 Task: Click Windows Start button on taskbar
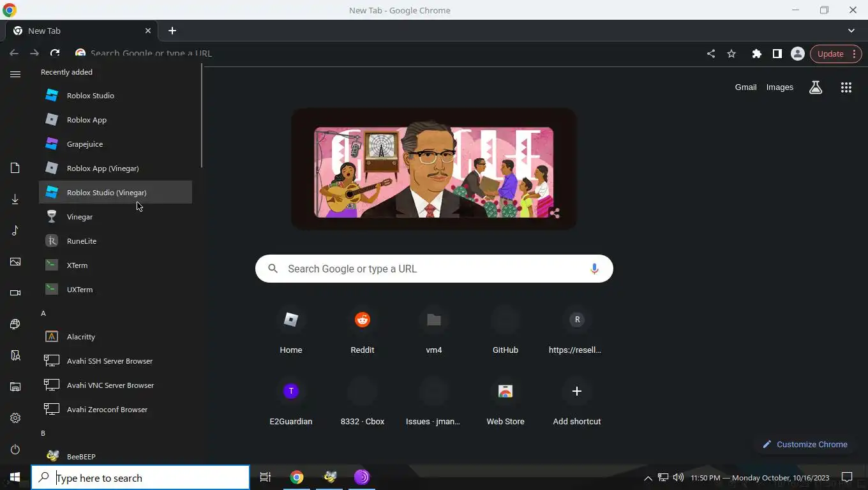[x=15, y=477]
